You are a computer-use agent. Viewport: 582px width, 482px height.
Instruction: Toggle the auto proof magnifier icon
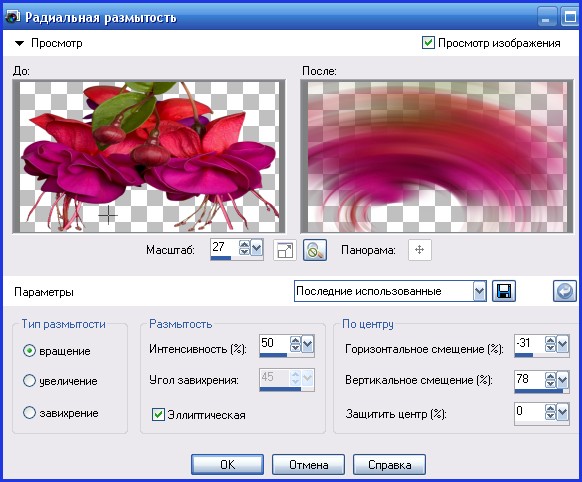315,250
